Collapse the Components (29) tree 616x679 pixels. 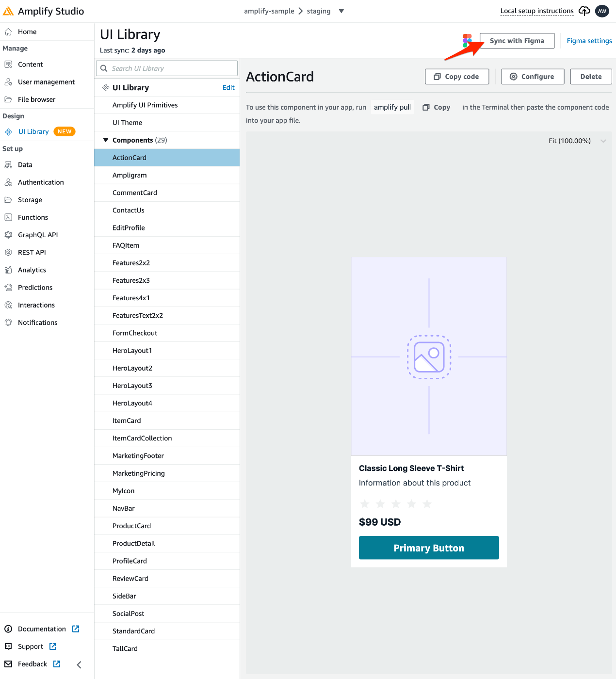click(106, 140)
